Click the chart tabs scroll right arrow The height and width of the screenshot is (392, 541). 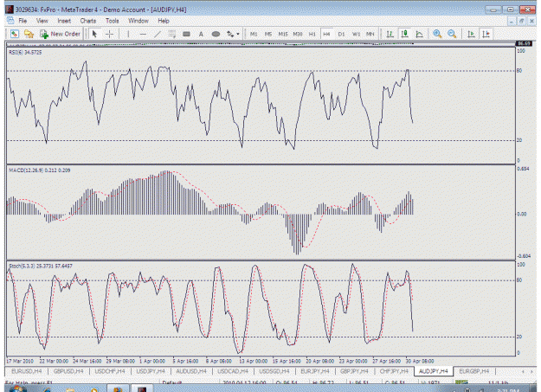click(531, 371)
